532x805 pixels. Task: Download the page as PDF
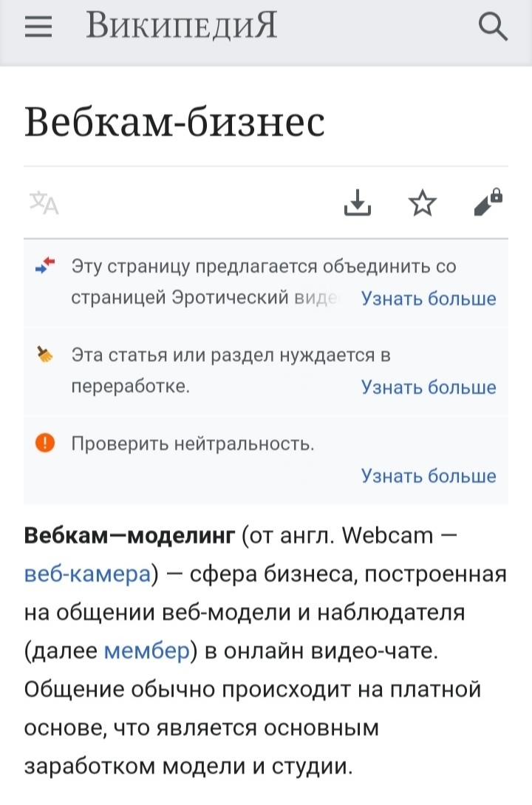coord(358,202)
